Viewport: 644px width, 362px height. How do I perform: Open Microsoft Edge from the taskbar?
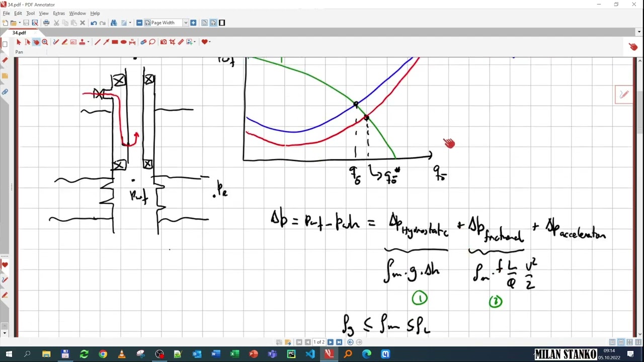tap(367, 354)
